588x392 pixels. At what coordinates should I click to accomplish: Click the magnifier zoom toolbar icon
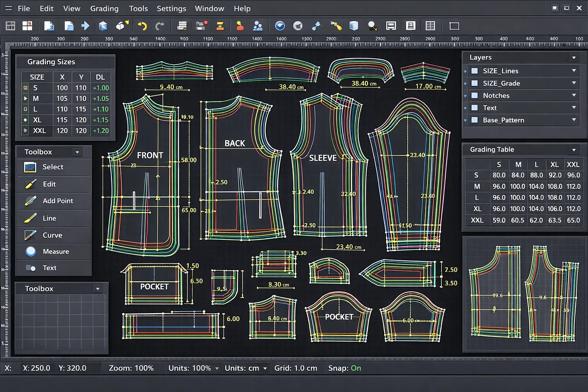(x=372, y=26)
